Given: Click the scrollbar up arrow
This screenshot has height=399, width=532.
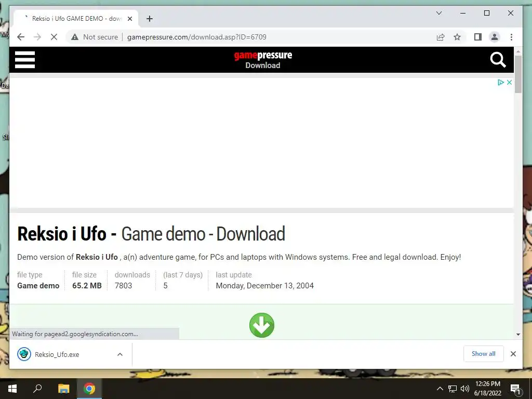Looking at the screenshot, I should [518, 51].
